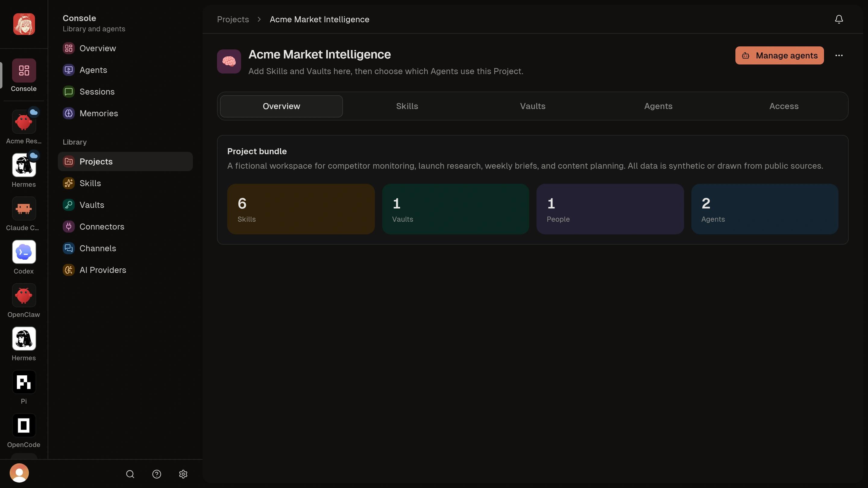Screen dimensions: 868x488
Task: Click the app logo avatar at top
Action: pos(24,24)
